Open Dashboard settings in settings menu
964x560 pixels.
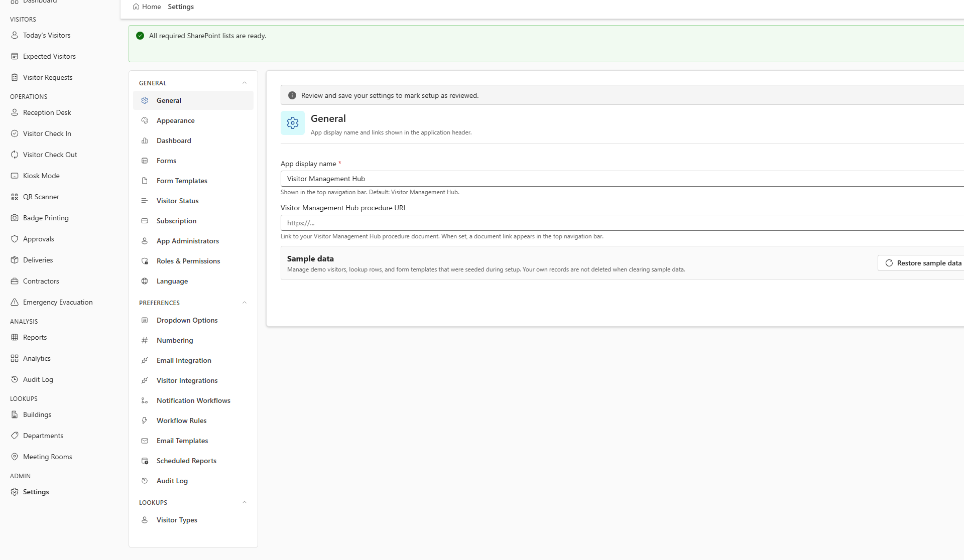193,141
